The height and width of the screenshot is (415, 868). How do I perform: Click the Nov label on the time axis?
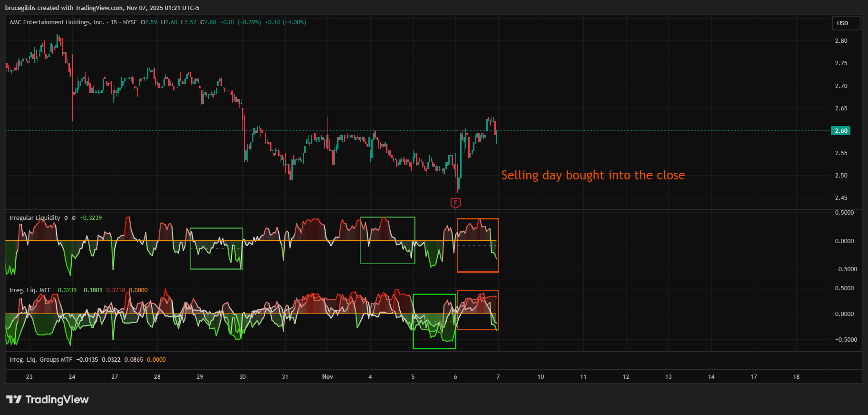(328, 377)
